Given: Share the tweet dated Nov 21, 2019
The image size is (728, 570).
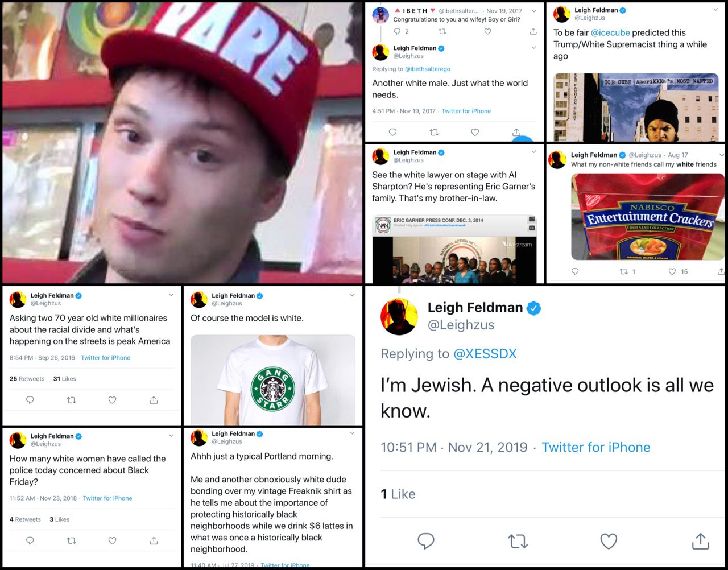Looking at the screenshot, I should click(700, 541).
